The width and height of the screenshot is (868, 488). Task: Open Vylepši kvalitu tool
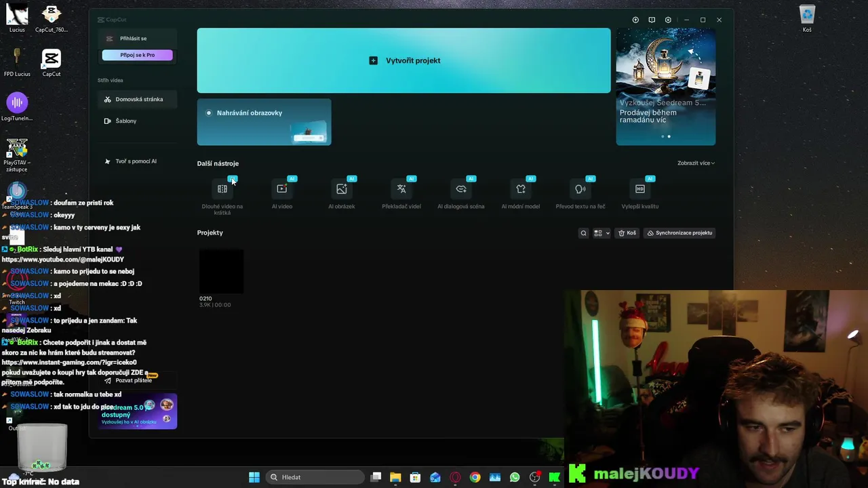click(640, 194)
